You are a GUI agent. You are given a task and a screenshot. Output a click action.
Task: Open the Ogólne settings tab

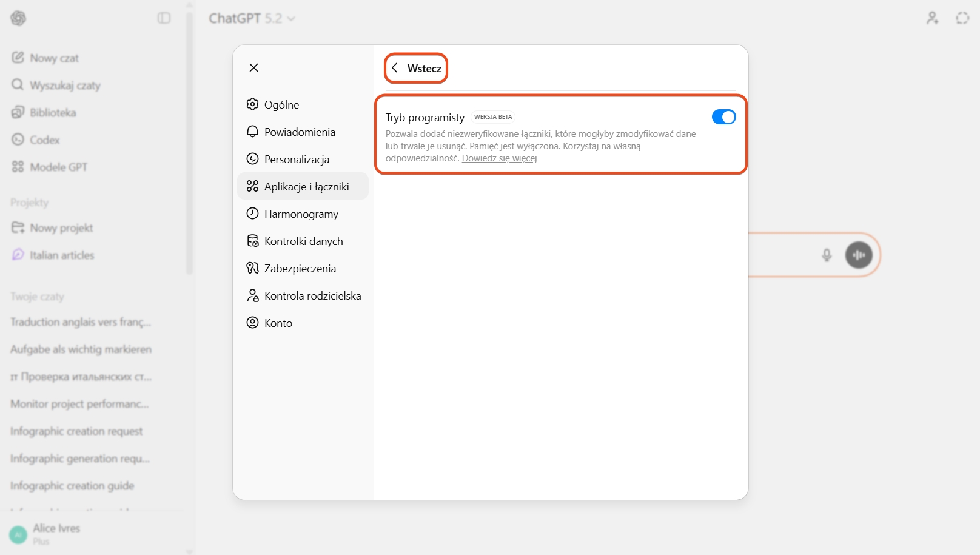coord(303,104)
